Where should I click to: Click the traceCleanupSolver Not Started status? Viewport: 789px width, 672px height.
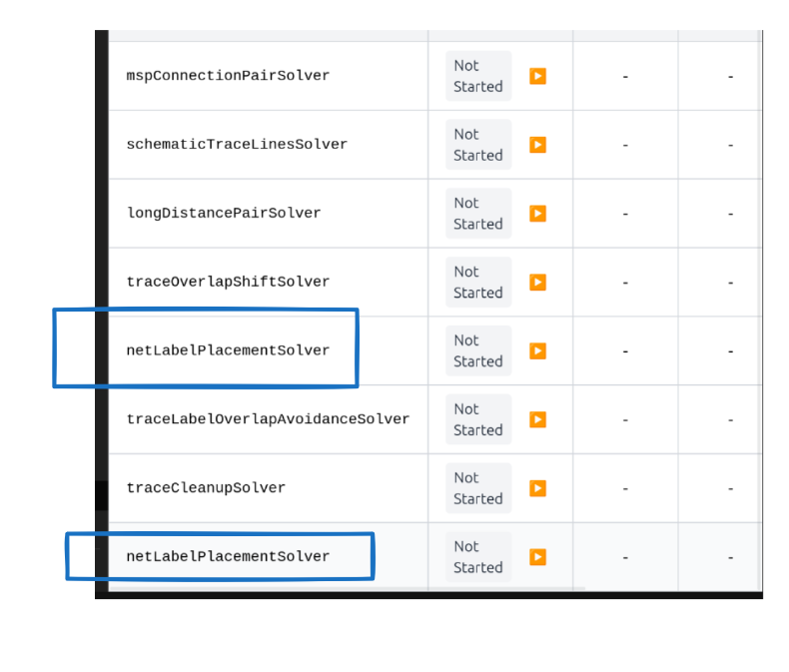[477, 488]
